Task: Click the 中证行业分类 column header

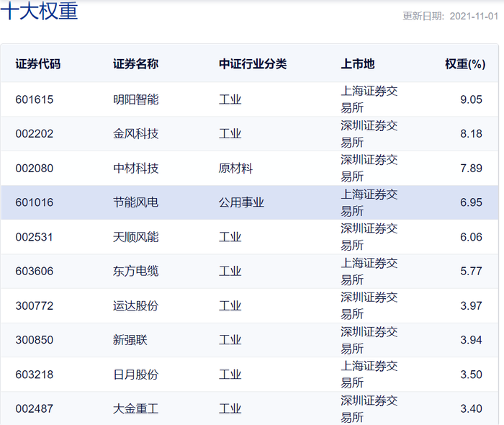Action: (253, 63)
